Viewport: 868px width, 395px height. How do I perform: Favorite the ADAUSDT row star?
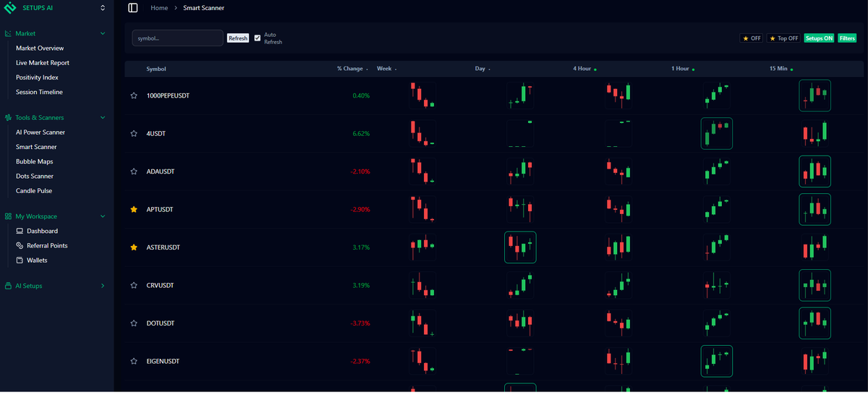133,171
